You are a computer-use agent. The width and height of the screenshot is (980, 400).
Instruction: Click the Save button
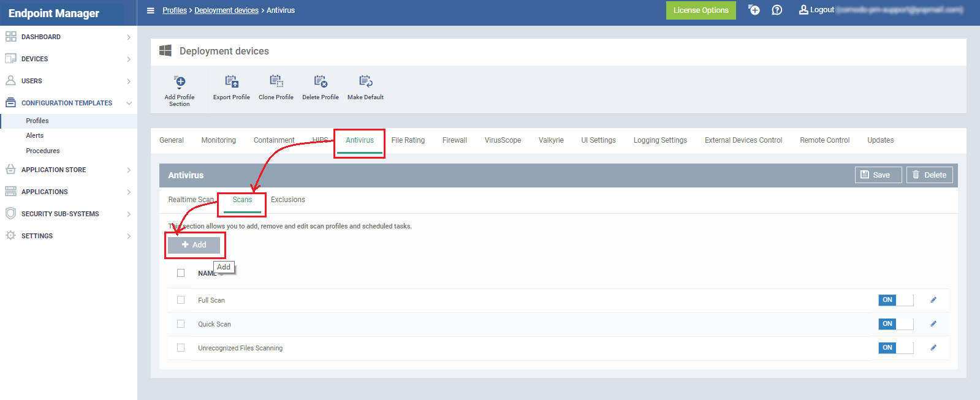[x=878, y=175]
